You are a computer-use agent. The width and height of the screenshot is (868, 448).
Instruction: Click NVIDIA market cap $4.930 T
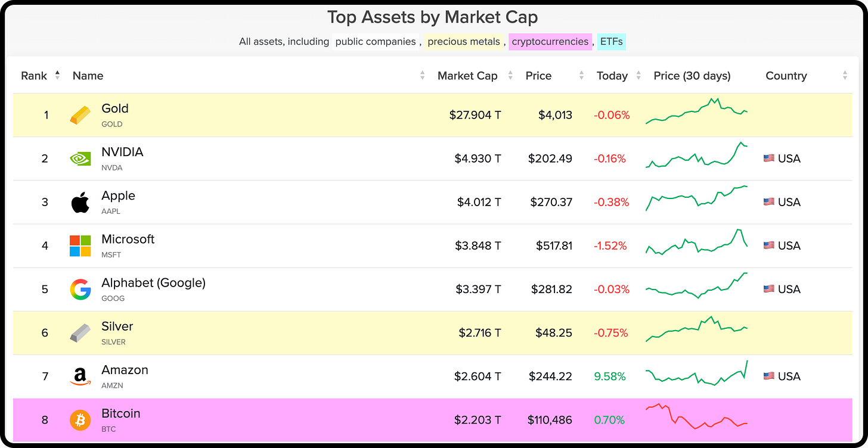pyautogui.click(x=478, y=158)
